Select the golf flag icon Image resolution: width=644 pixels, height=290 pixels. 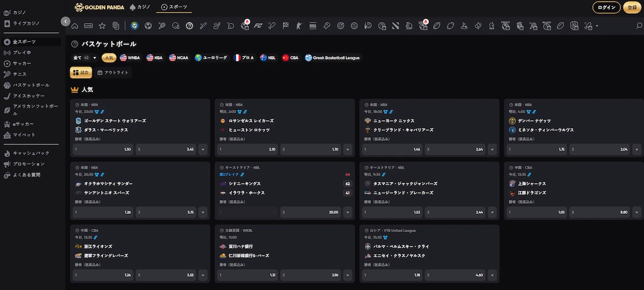(x=464, y=26)
